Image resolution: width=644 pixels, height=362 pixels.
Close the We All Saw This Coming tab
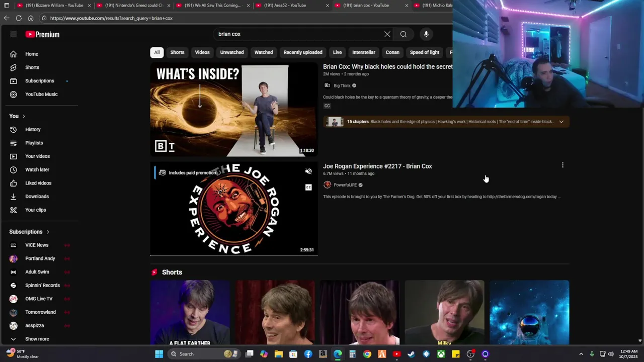pos(248,6)
